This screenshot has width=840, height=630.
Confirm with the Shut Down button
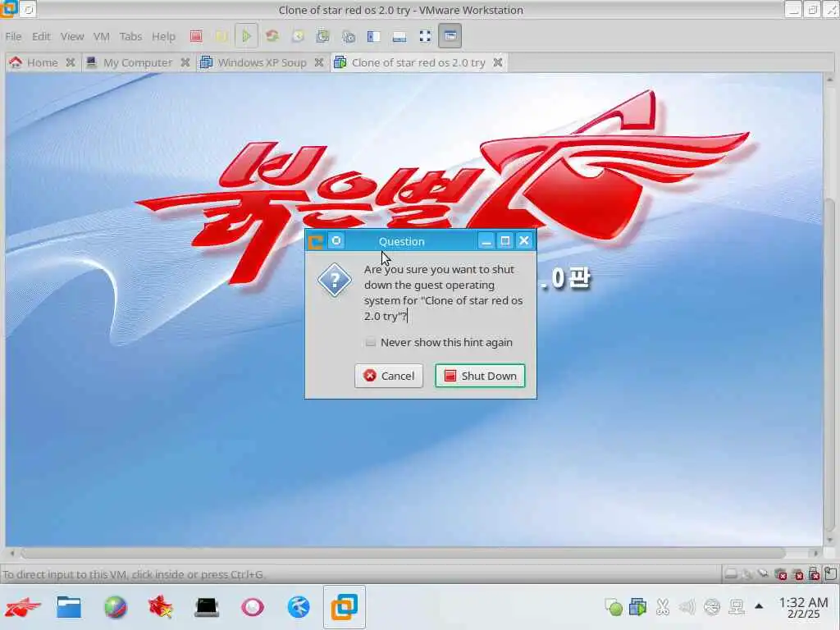pos(480,376)
